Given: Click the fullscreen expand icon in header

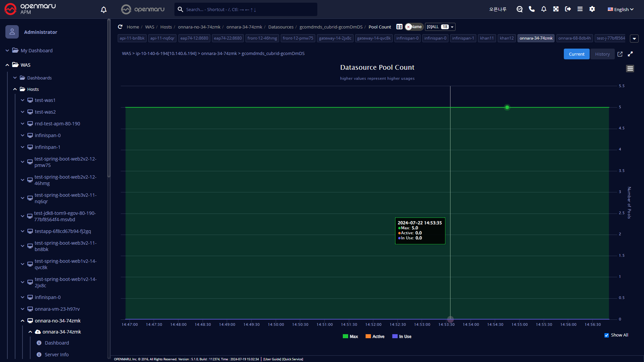Looking at the screenshot, I should pyautogui.click(x=556, y=9).
